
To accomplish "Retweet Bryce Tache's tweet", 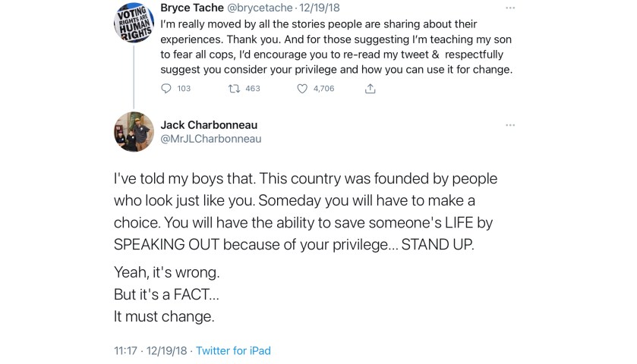I will point(234,89).
